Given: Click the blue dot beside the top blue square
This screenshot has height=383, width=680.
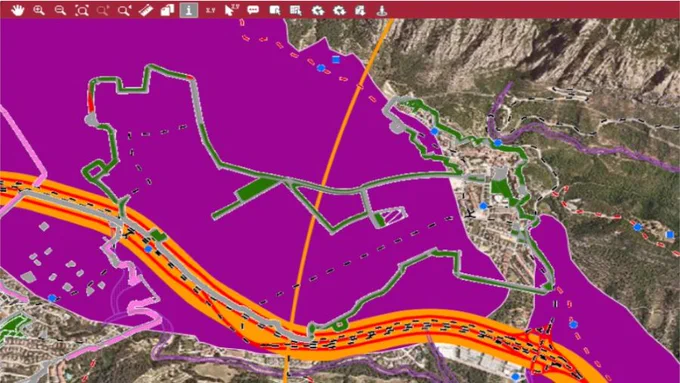Looking at the screenshot, I should click(321, 68).
